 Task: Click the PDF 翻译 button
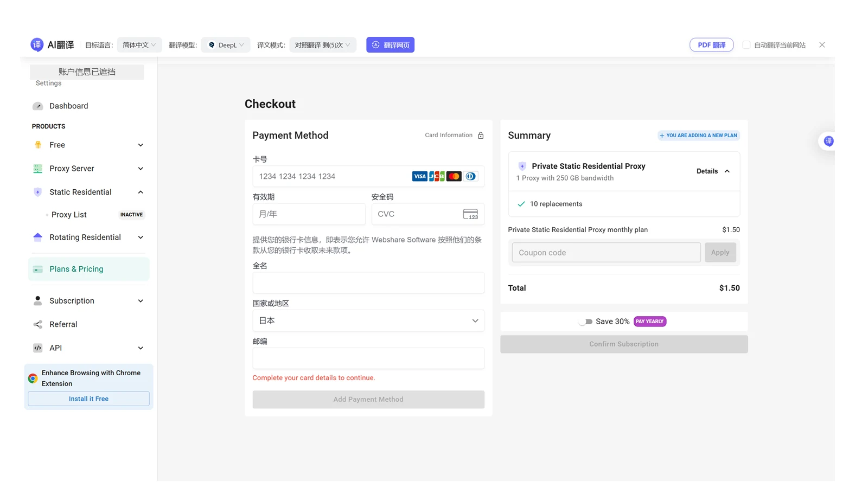point(711,45)
